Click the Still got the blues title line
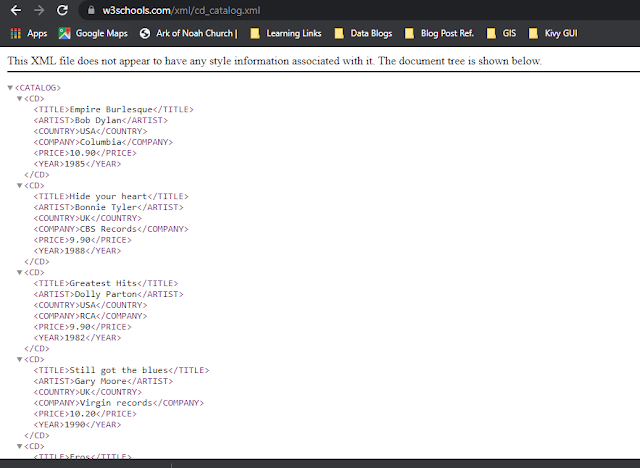Image resolution: width=640 pixels, height=468 pixels. coord(121,370)
